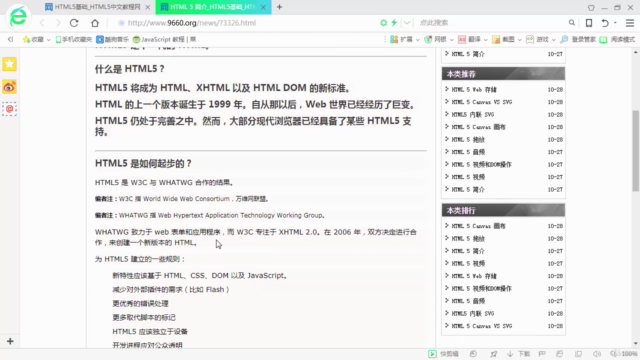Click the undo closed-tab icon
The width and height of the screenshot is (640, 360).
[x=605, y=23]
